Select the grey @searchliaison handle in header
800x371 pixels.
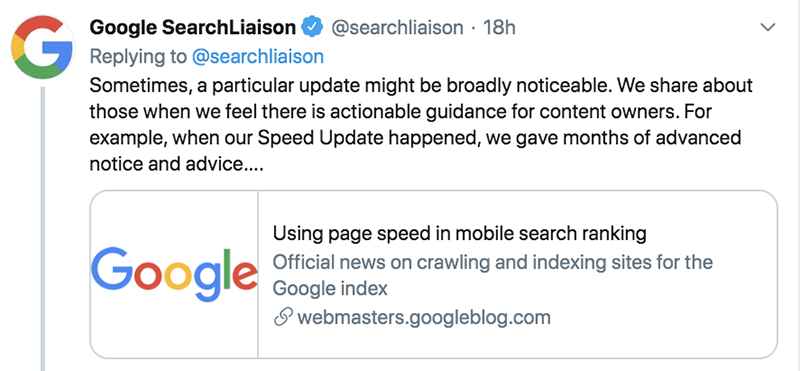point(397,28)
